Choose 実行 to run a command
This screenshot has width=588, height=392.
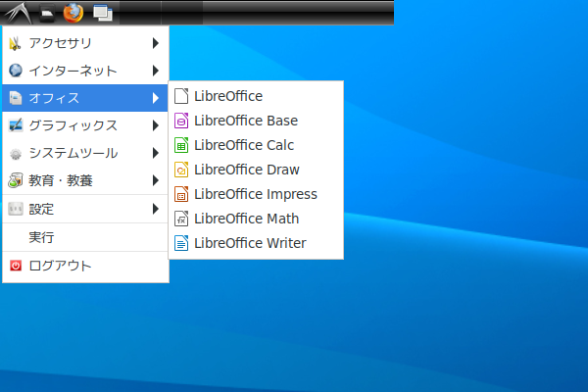pos(85,237)
